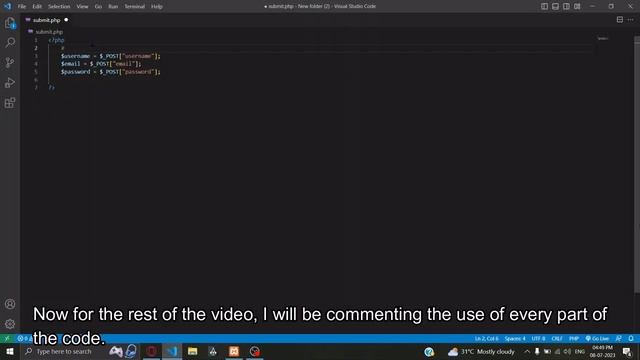Click CRLF end-of-line status item
640x360 pixels.
coord(557,339)
